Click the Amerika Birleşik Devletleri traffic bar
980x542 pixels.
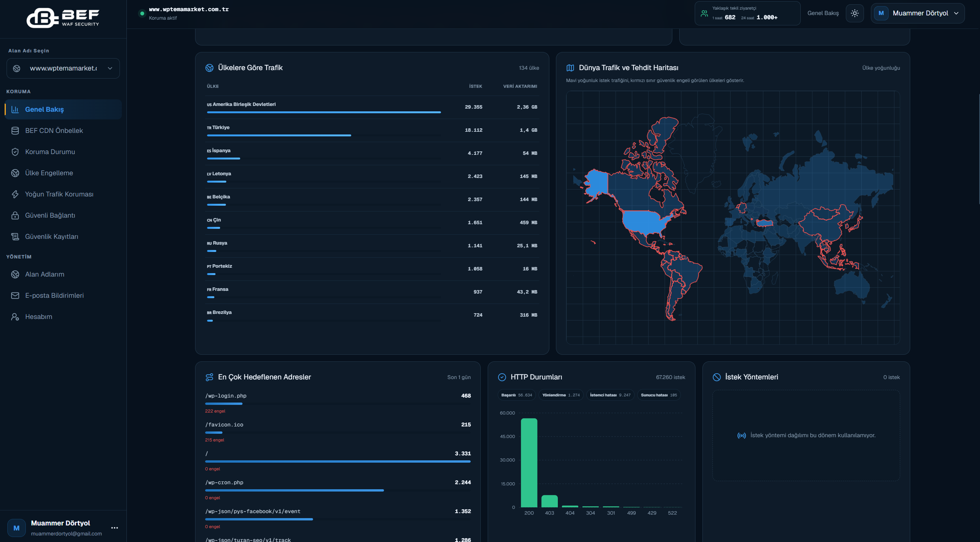click(324, 112)
